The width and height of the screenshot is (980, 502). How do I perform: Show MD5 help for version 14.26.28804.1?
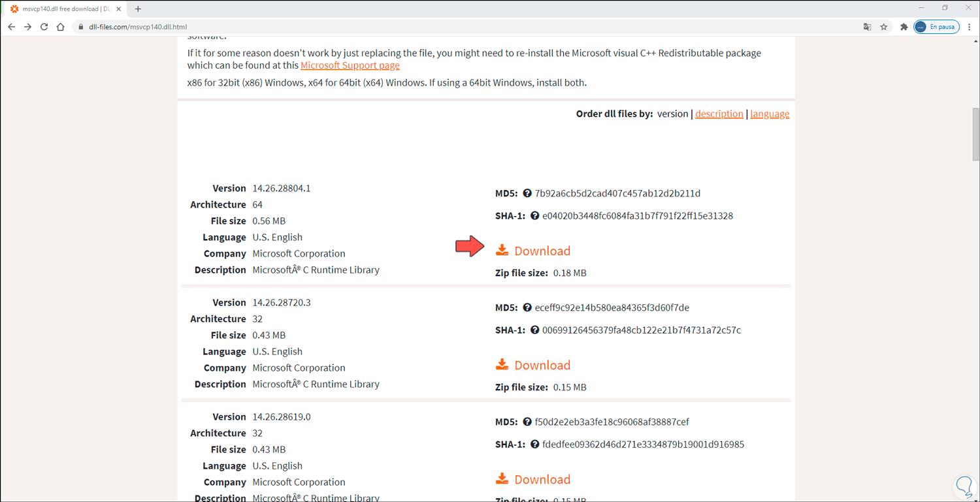[527, 193]
